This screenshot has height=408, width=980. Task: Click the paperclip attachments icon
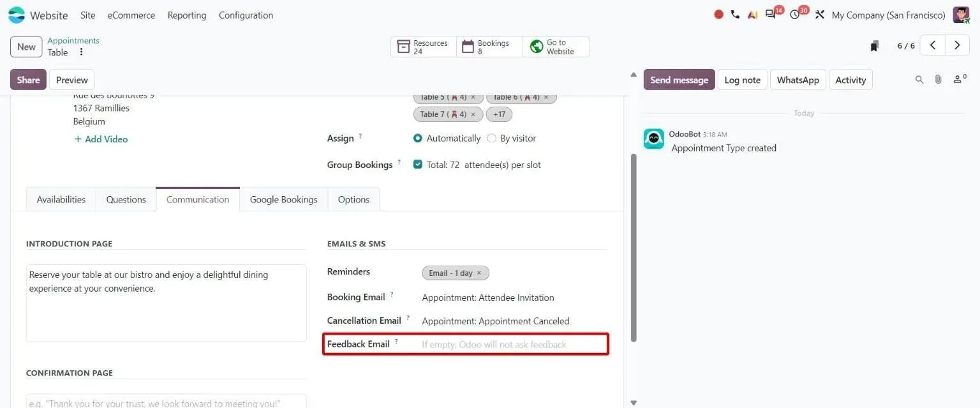(x=938, y=80)
